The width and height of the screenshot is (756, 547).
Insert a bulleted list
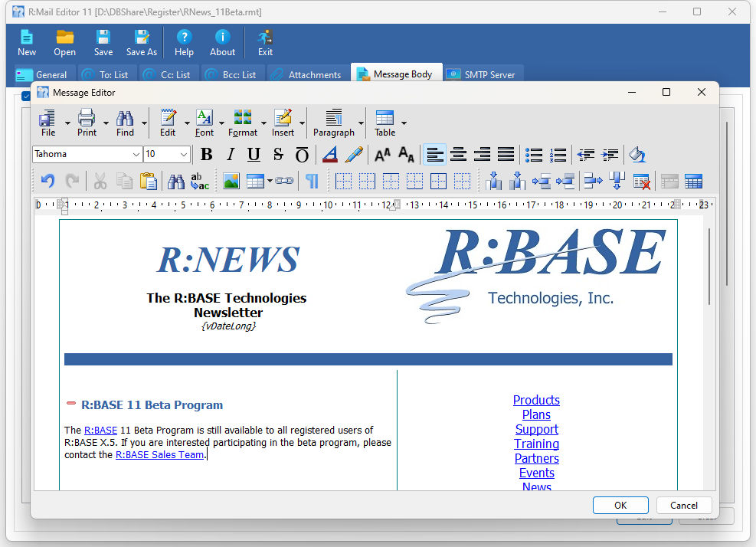[534, 154]
